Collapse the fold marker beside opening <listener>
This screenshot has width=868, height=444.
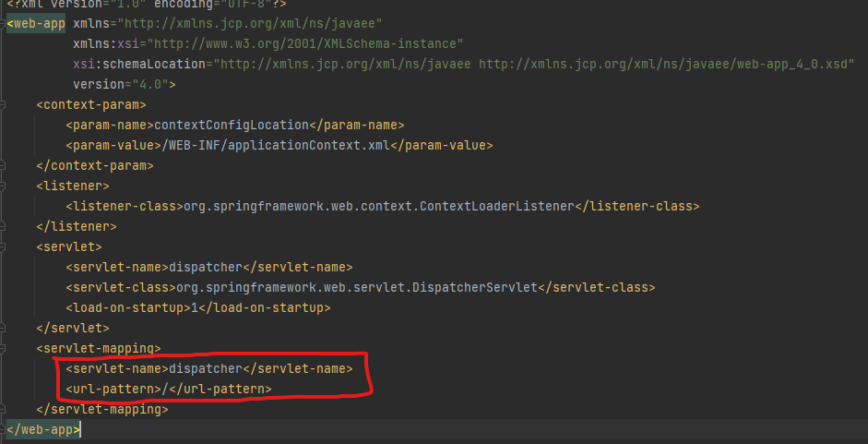coord(2,186)
